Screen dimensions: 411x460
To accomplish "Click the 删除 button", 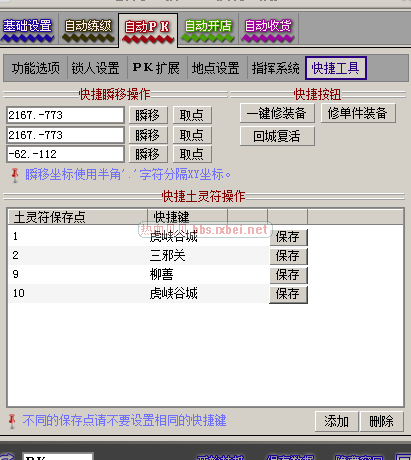I will coord(382,421).
